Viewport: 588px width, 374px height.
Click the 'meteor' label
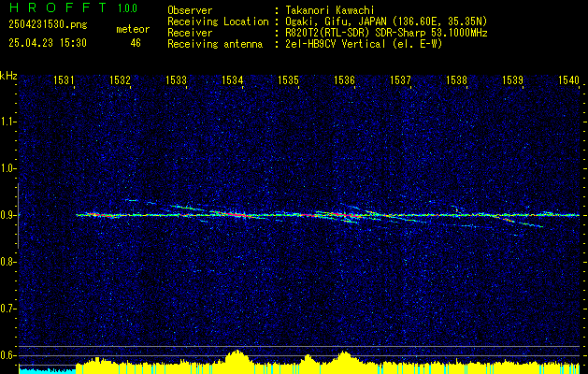point(133,29)
